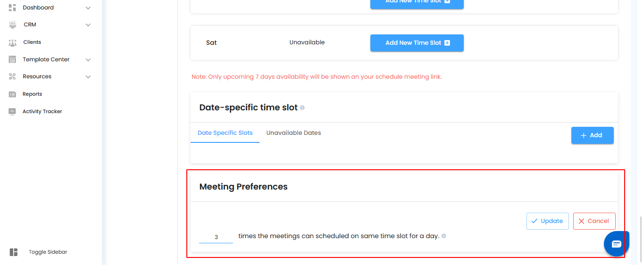Click the Reports icon in sidebar
The image size is (644, 265).
13,94
